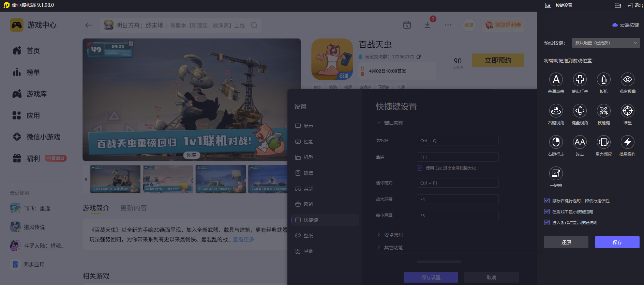
Task: Select the 连击 combo AA icon
Action: coord(580,142)
